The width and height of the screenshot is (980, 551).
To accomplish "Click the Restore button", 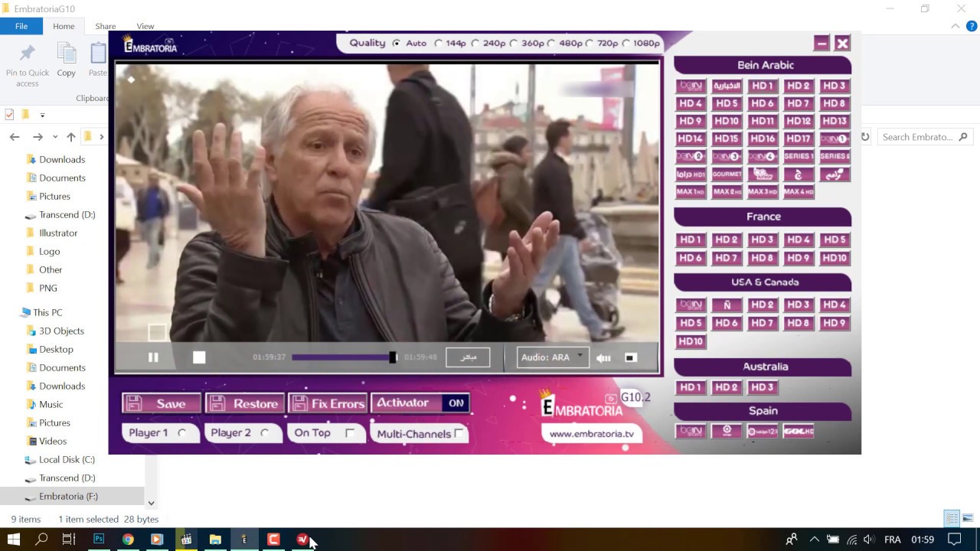I will [x=245, y=403].
